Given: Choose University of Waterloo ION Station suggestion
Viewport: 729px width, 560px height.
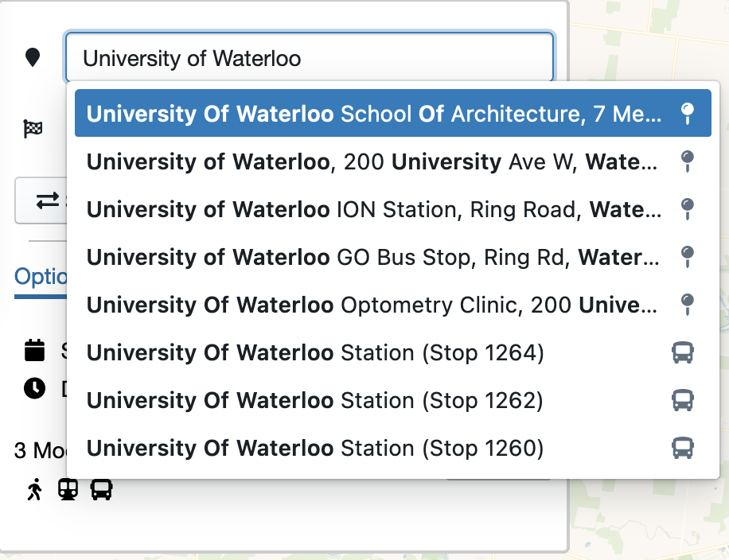Looking at the screenshot, I should point(372,209).
